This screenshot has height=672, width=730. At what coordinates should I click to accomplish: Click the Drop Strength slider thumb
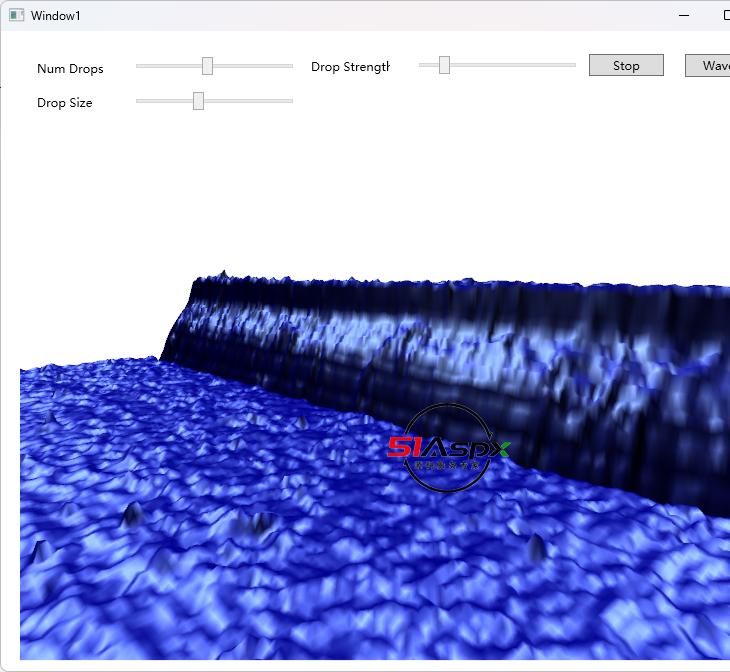pyautogui.click(x=445, y=65)
